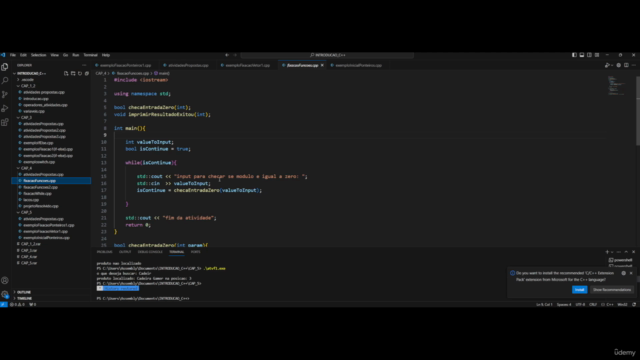Open the Selection menu

pos(38,55)
